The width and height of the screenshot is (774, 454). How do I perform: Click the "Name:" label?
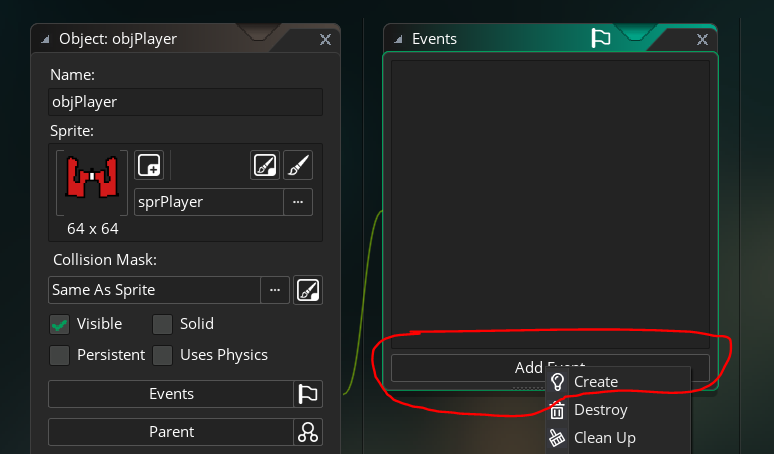pyautogui.click(x=72, y=75)
